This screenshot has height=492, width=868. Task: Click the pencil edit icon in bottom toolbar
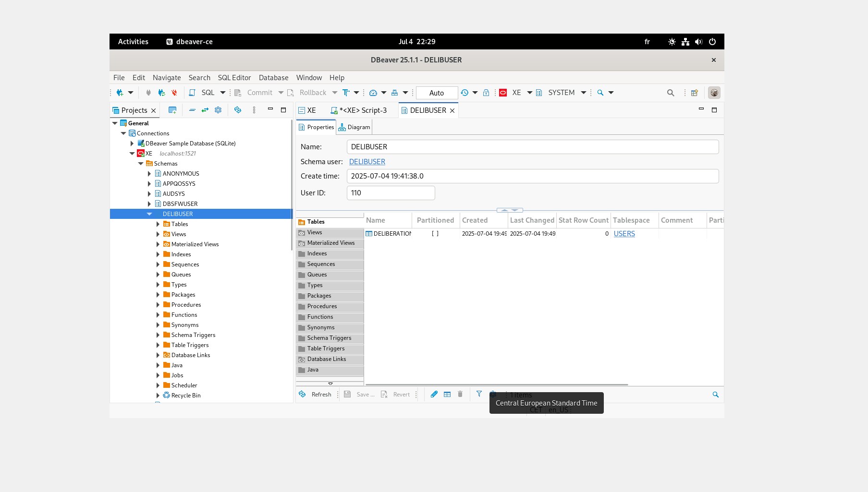click(434, 394)
